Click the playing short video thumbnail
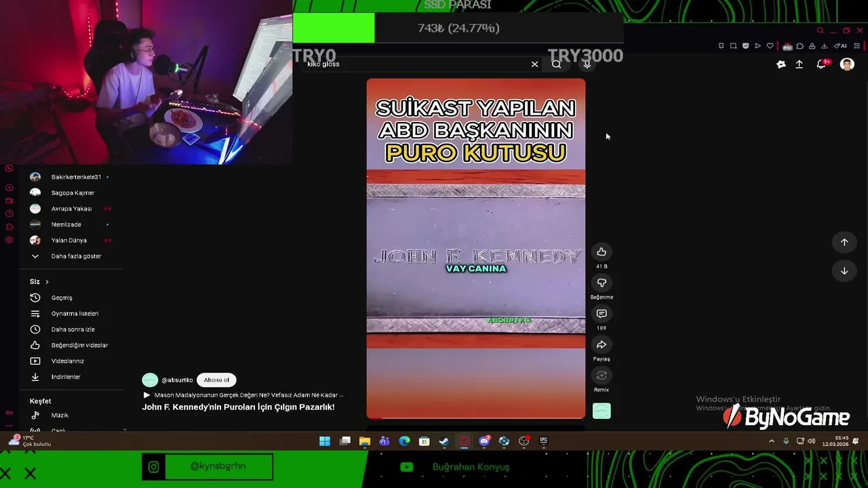Image resolution: width=868 pixels, height=488 pixels. (475, 248)
